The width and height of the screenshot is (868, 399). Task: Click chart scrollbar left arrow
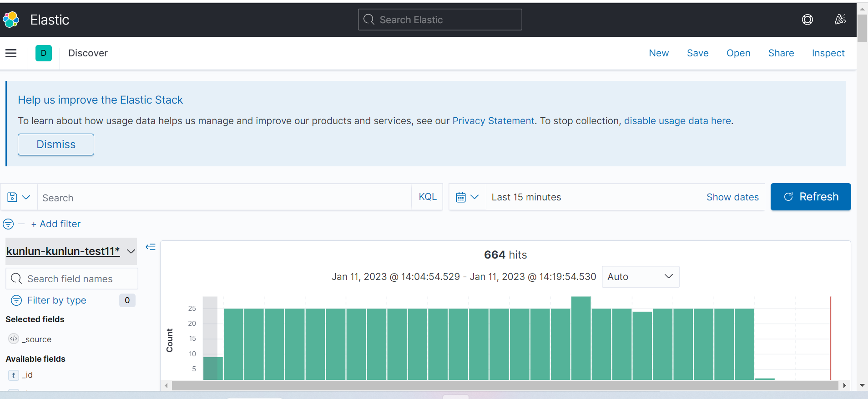click(167, 385)
